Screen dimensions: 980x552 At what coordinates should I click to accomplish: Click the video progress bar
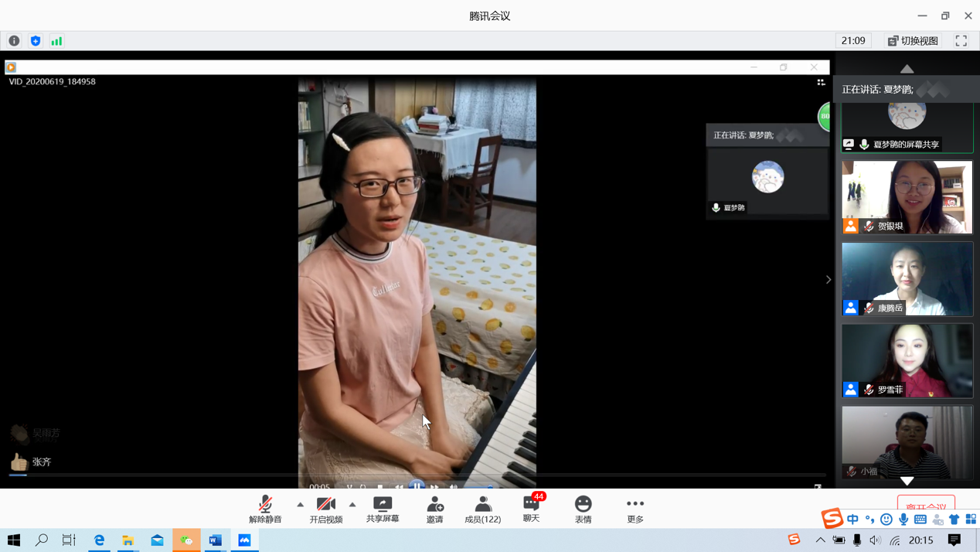[417, 475]
